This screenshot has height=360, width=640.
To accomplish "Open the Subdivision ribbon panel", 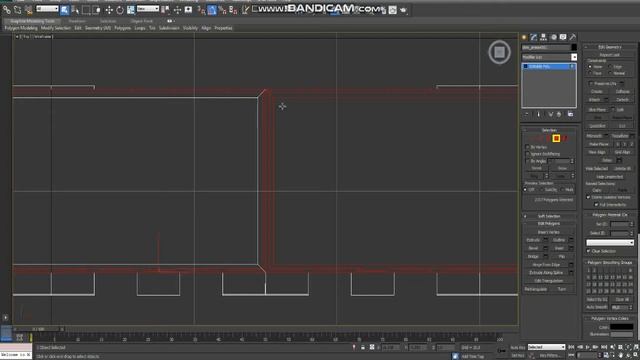I will [169, 28].
